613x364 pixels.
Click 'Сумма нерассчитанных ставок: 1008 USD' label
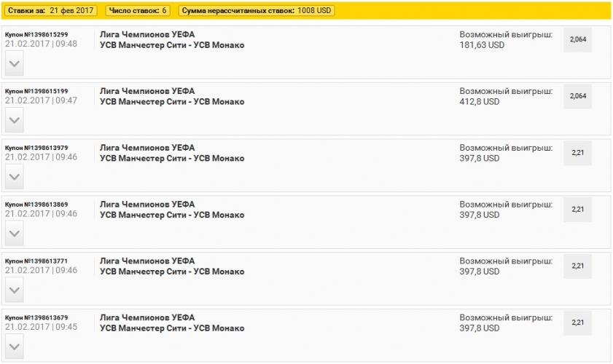tap(257, 10)
